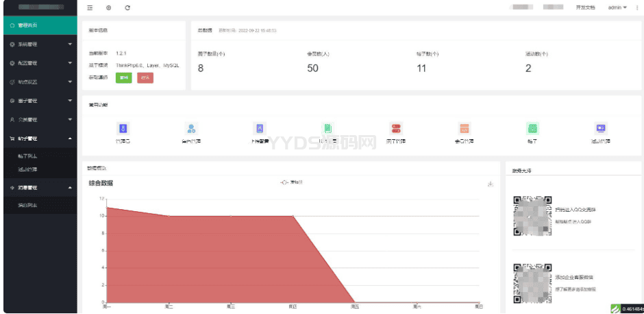
Task: Expand the 配置管理 sidebar menu arrow
Action: (70, 63)
